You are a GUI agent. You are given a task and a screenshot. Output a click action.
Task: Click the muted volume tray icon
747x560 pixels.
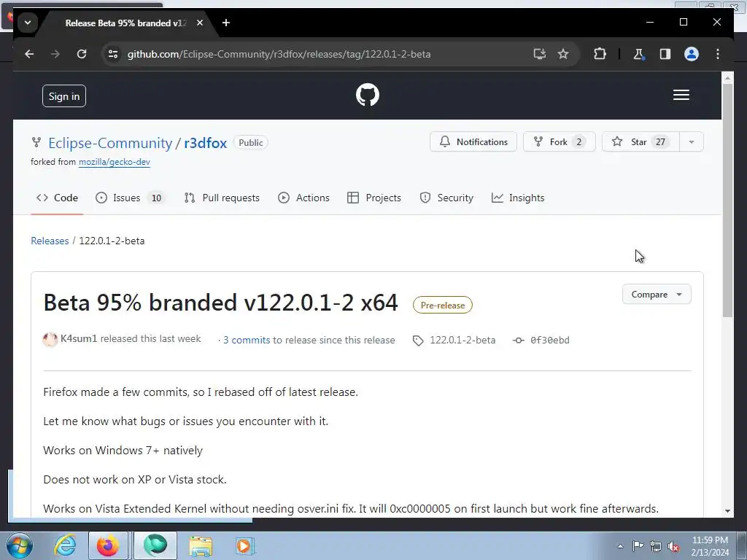(x=673, y=546)
